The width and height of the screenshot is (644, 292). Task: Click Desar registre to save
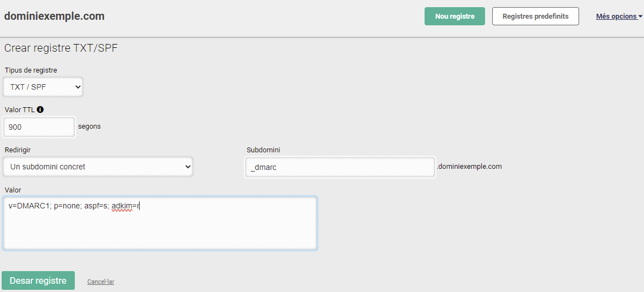click(38, 280)
